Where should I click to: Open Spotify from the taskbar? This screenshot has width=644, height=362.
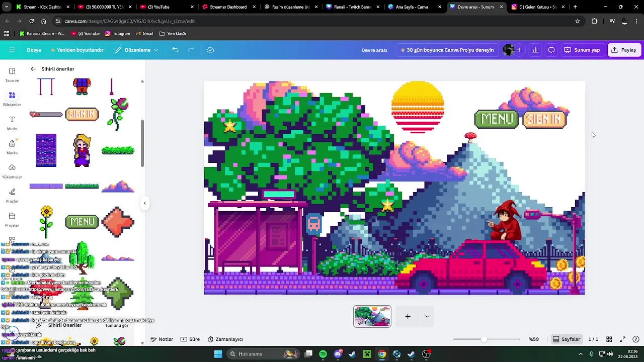pos(323,354)
